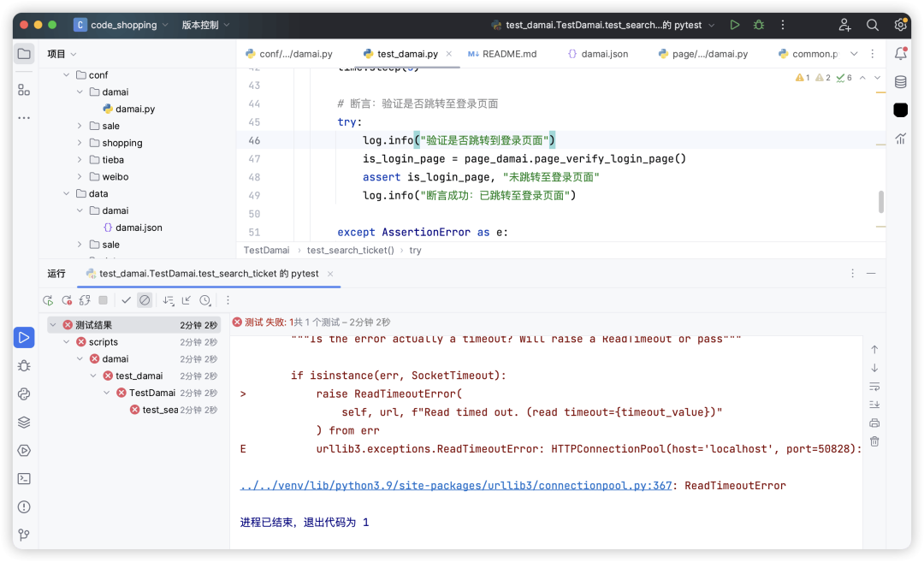The height and width of the screenshot is (562, 924).
Task: Click test_search_ticket() breadcrumb
Action: [x=350, y=251]
